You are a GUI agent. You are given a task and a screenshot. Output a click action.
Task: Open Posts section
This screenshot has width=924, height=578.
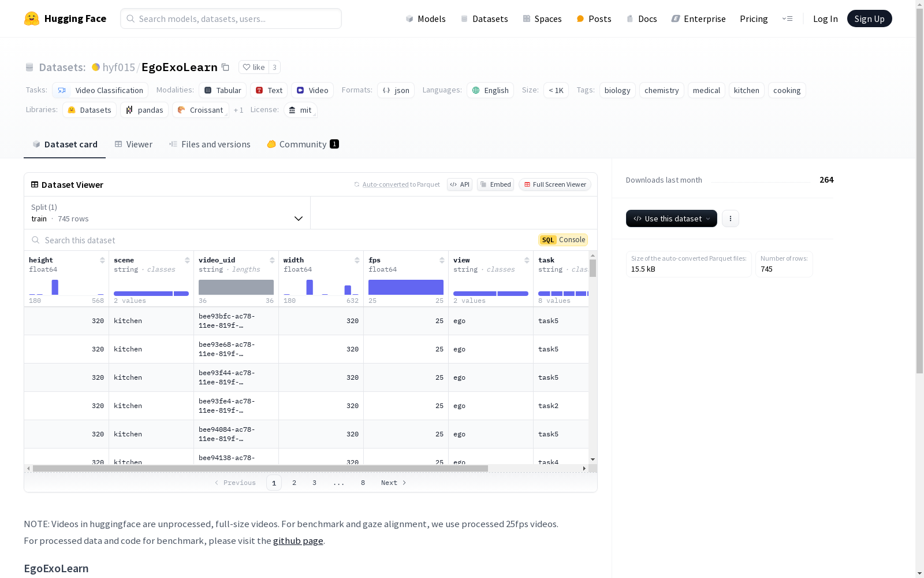click(594, 18)
